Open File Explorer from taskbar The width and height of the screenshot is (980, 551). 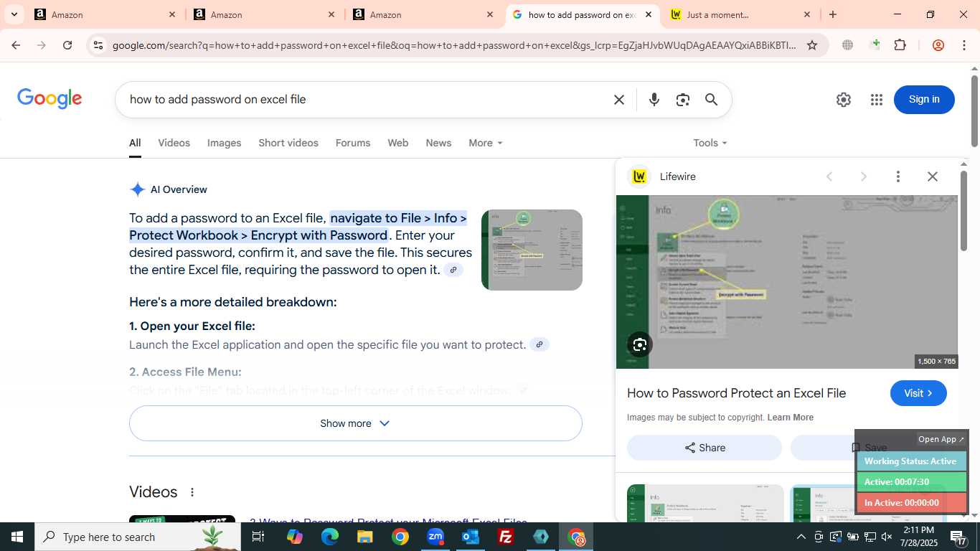click(364, 537)
